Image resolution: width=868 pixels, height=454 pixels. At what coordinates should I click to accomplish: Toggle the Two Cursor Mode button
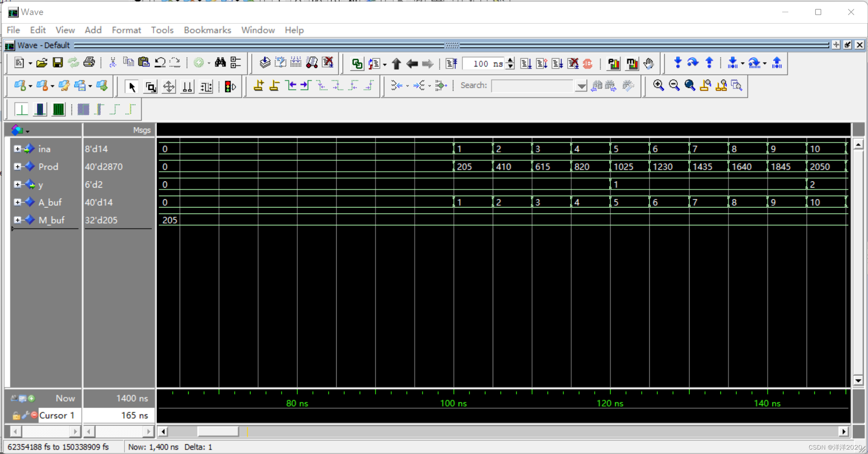tap(187, 87)
